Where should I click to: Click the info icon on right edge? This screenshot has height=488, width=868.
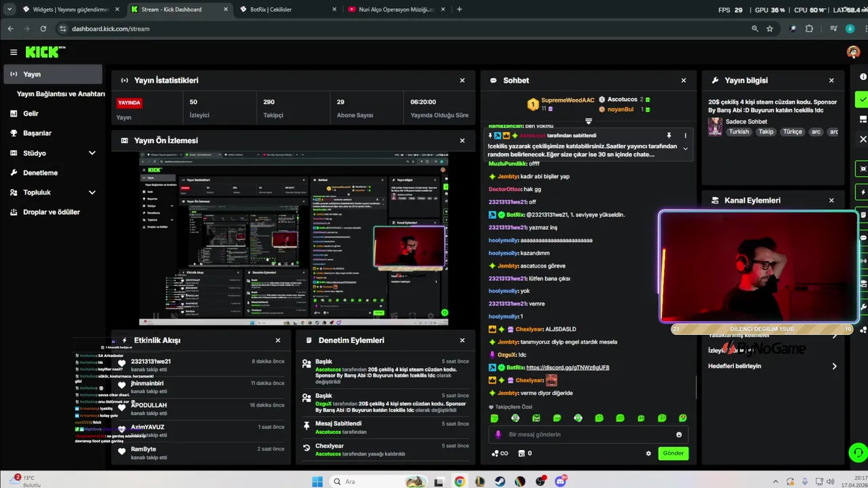click(x=863, y=77)
